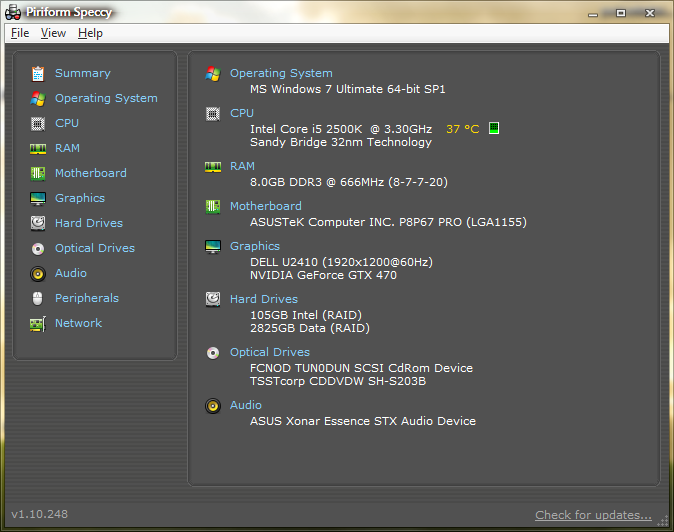Click version number v1.10.248
The width and height of the screenshot is (674, 532).
pyautogui.click(x=40, y=514)
